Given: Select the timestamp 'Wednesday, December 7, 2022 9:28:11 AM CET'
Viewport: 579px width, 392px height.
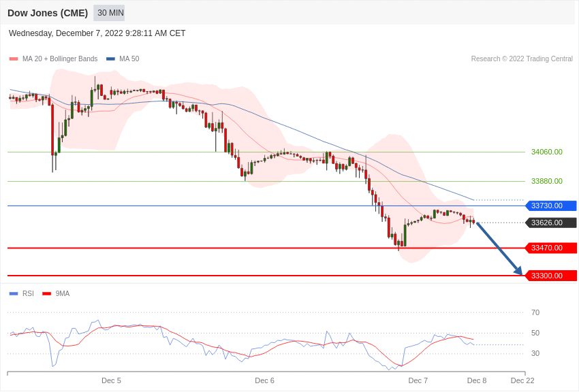Looking at the screenshot, I should pyautogui.click(x=97, y=33).
